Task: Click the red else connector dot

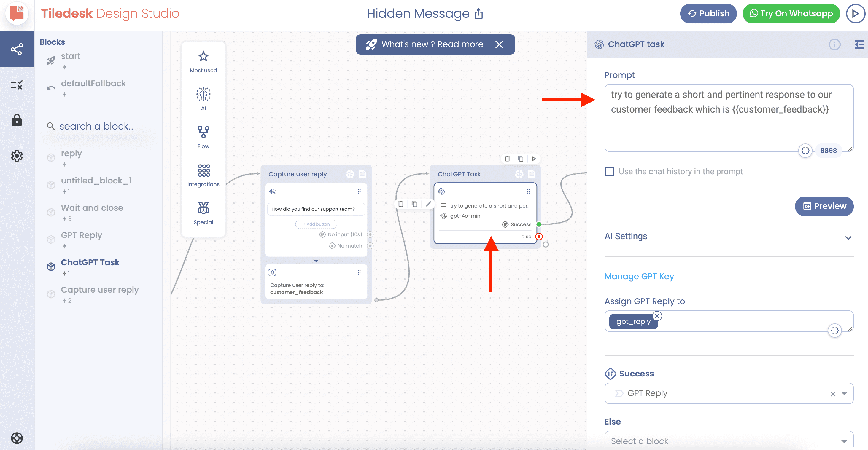Action: [x=539, y=237]
